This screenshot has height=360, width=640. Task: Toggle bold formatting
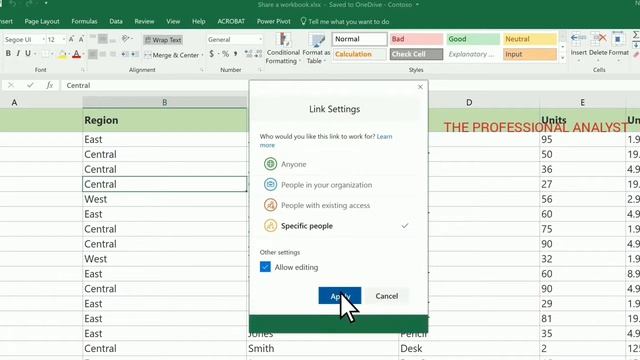pyautogui.click(x=8, y=53)
